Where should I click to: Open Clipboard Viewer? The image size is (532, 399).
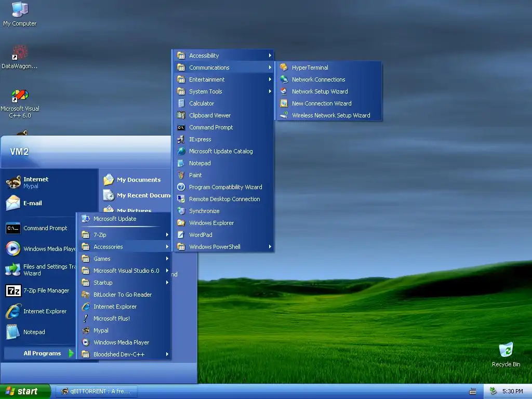223,115
